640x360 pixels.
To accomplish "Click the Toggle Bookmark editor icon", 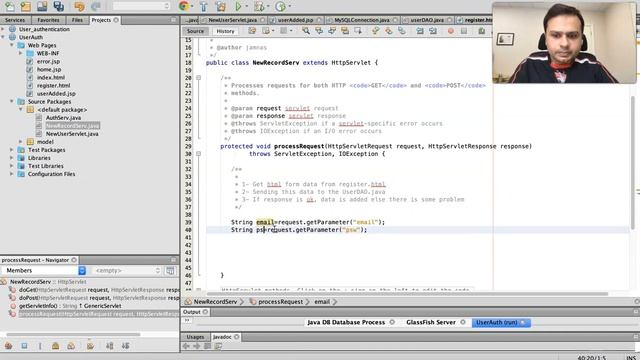I will (x=402, y=31).
